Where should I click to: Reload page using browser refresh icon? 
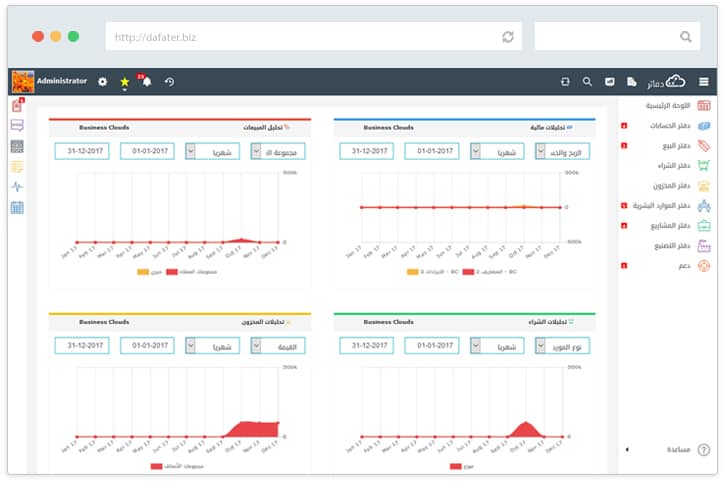(508, 37)
